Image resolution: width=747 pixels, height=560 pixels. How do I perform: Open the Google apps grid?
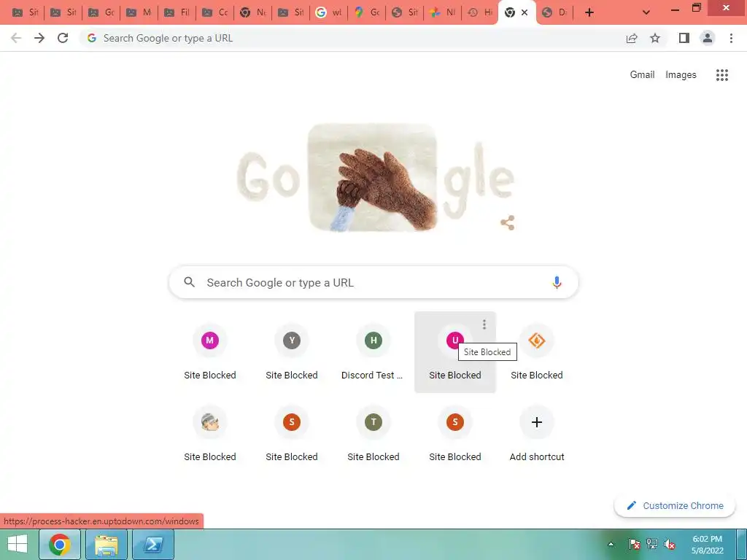coord(722,75)
